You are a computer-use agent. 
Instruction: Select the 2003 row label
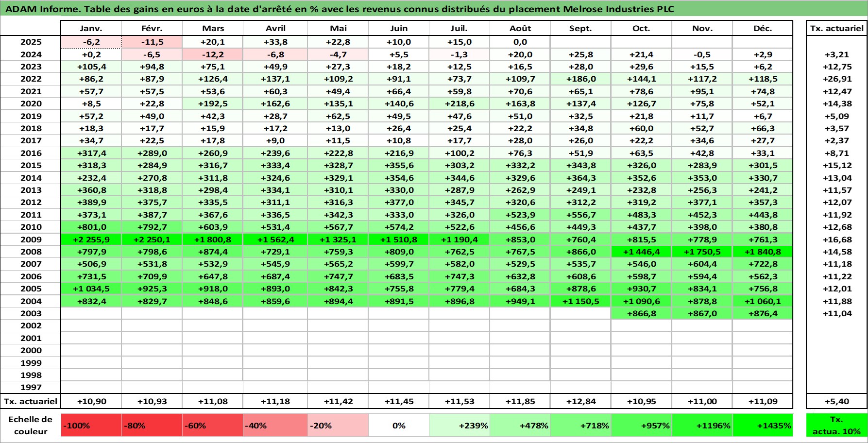click(31, 313)
